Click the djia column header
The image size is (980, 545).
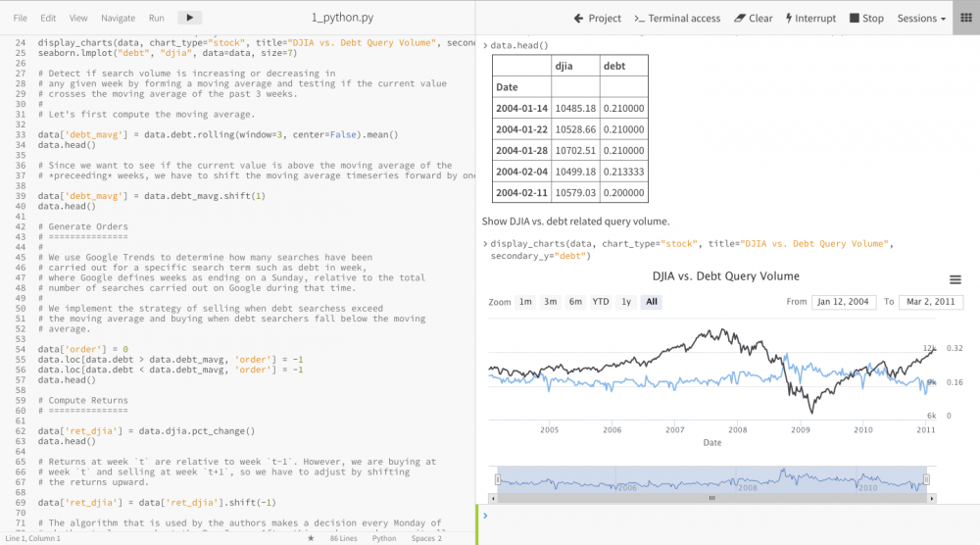point(575,66)
